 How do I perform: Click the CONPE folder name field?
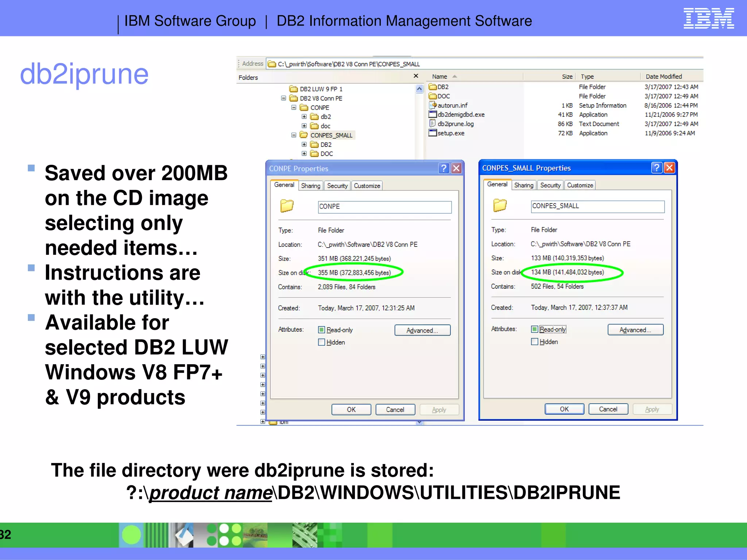385,207
